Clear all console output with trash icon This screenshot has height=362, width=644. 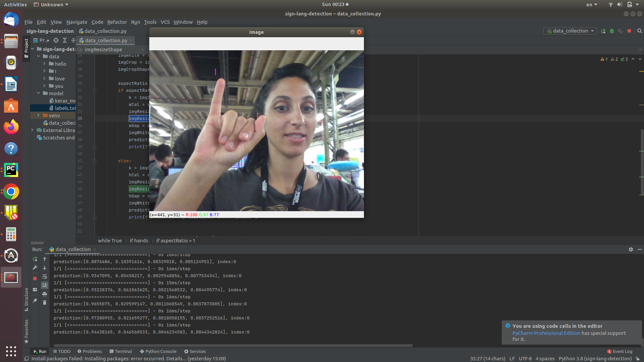[45, 303]
